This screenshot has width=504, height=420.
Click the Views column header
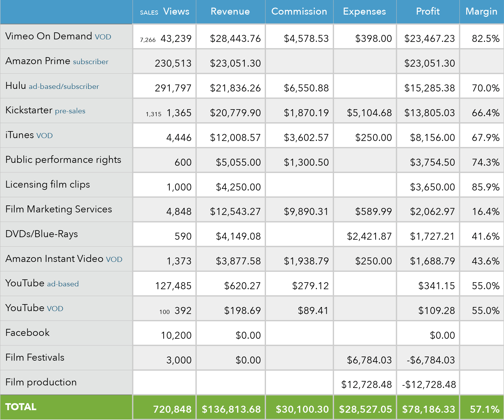[164, 12]
